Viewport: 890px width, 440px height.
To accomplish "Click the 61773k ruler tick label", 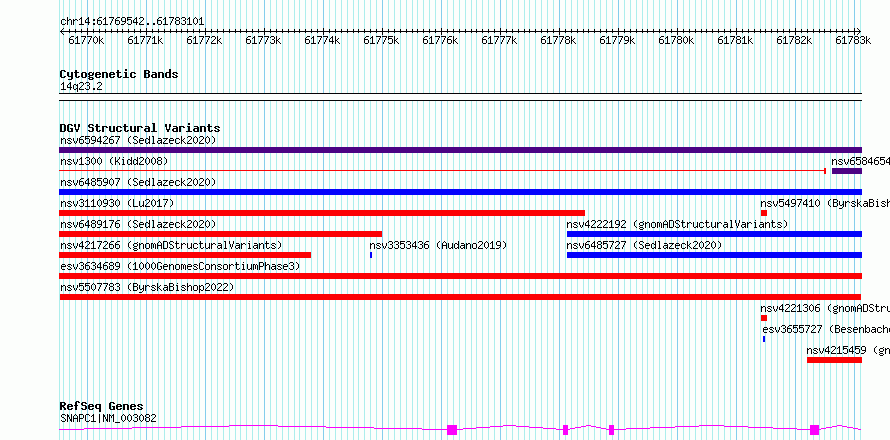I will (263, 40).
